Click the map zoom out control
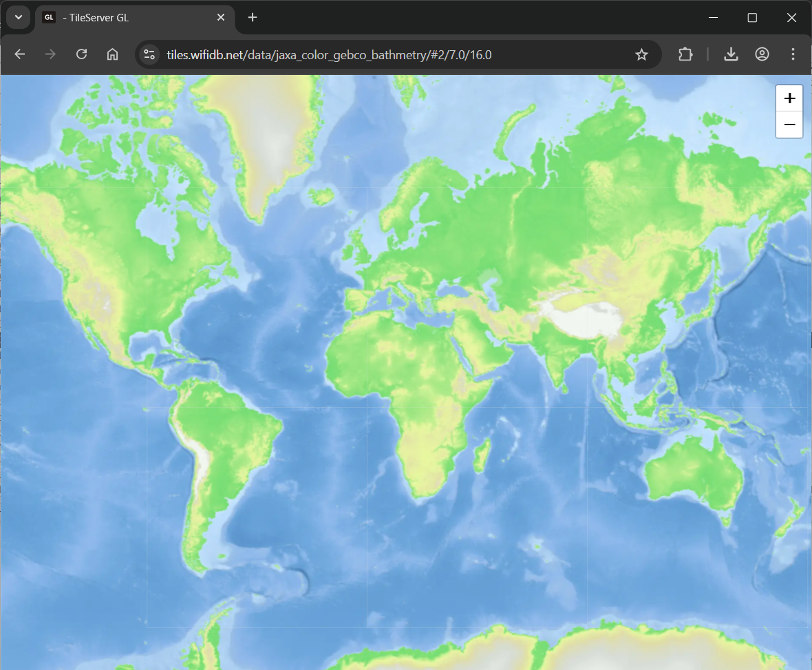 coord(789,125)
